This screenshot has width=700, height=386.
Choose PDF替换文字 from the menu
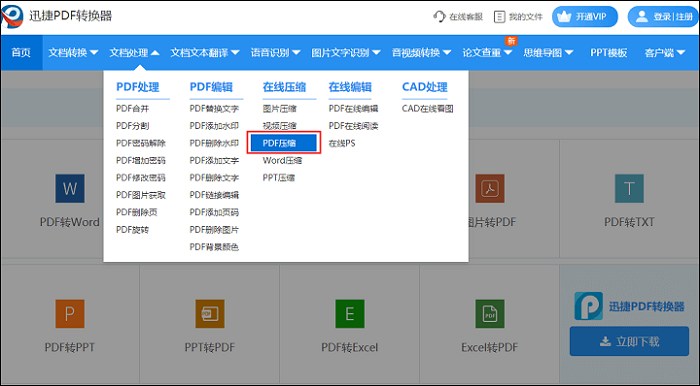(x=214, y=108)
